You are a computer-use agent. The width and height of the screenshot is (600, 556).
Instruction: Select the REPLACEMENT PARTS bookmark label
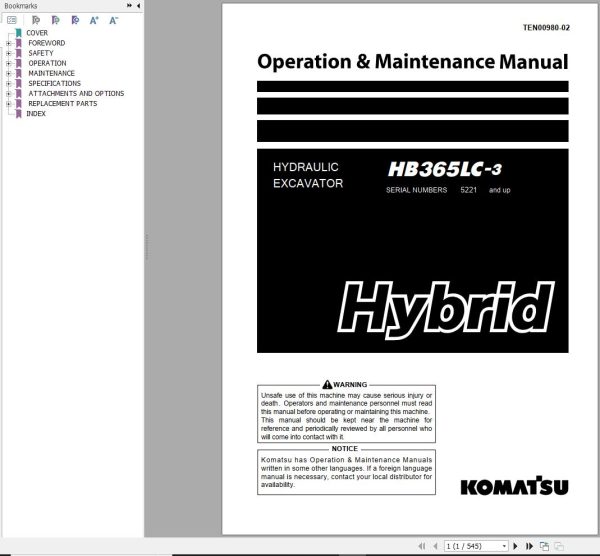coord(63,104)
